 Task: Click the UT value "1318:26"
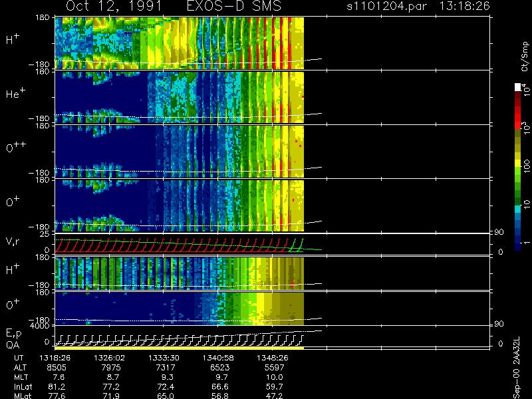click(55, 358)
